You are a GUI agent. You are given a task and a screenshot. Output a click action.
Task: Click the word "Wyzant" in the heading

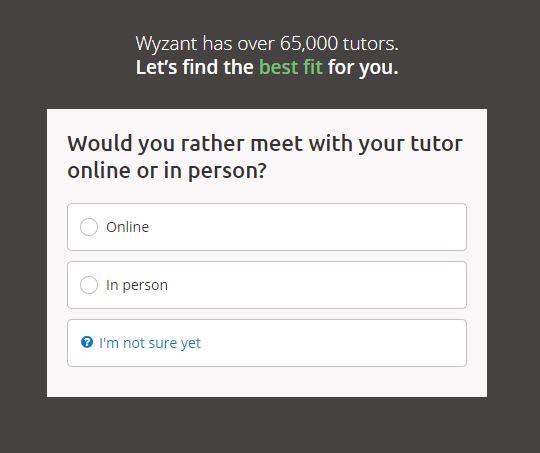coord(166,44)
